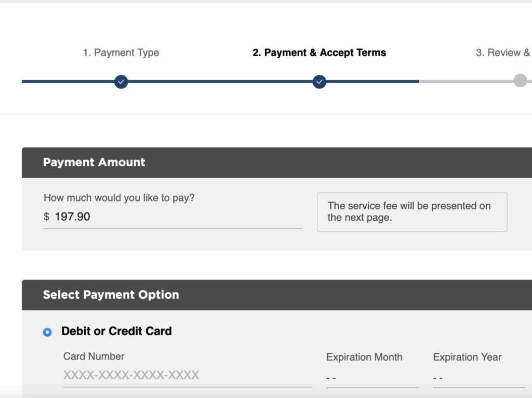This screenshot has width=532, height=398.
Task: Click the Payment Type step checkmark icon
Action: [121, 82]
